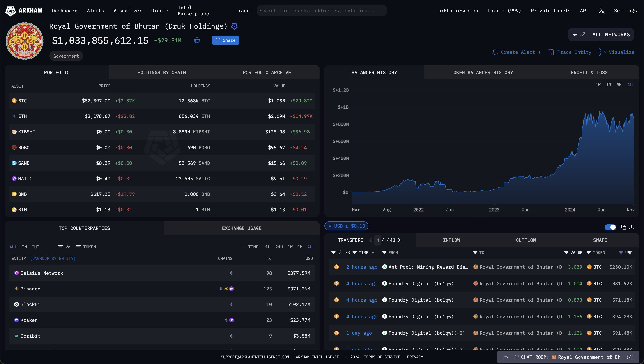The height and width of the screenshot is (364, 644).
Task: Toggle the blue switch above transfers
Action: (x=610, y=227)
